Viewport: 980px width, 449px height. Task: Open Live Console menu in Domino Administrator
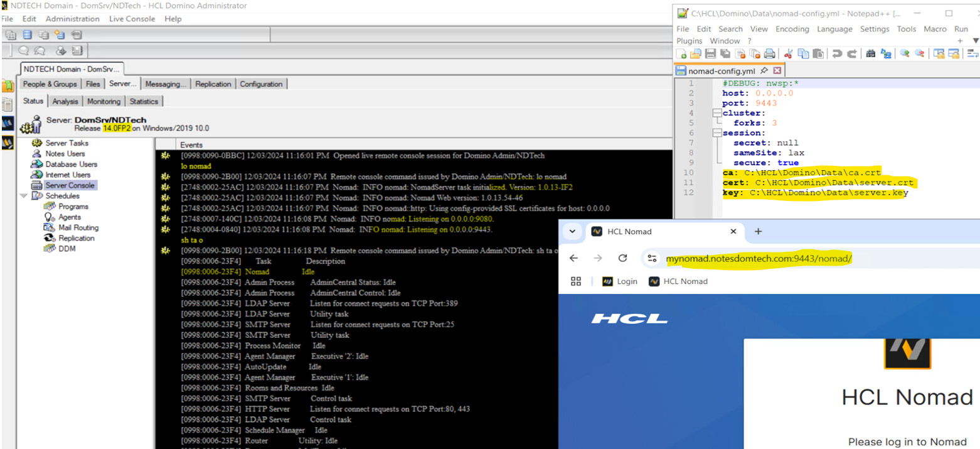click(x=132, y=19)
